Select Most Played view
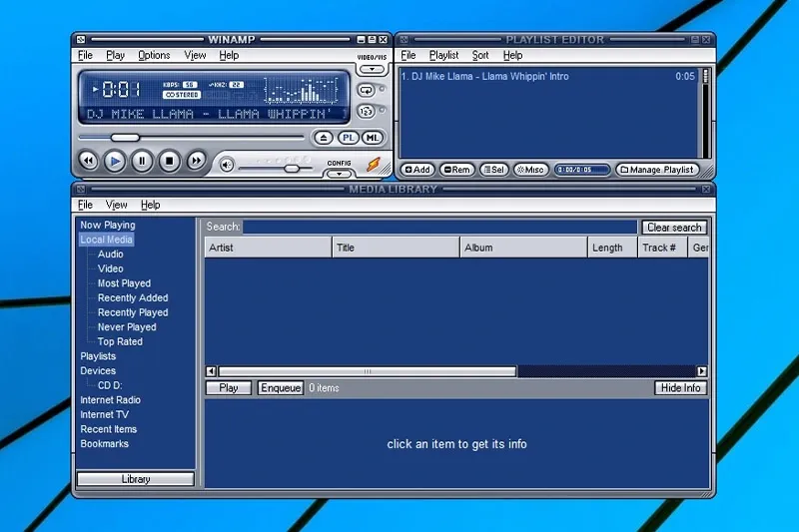This screenshot has height=532, width=799. pyautogui.click(x=124, y=283)
